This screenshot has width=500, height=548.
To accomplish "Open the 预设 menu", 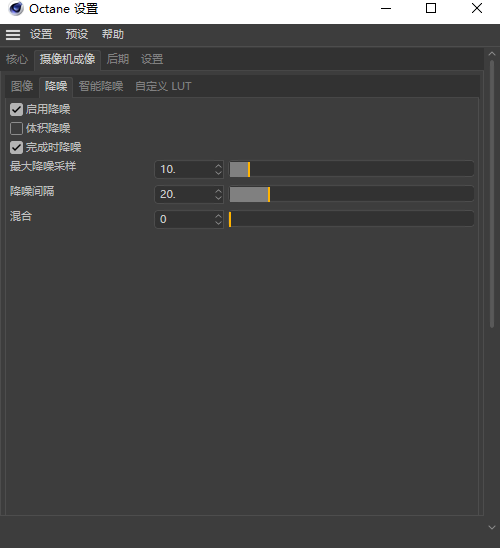I will coord(77,34).
